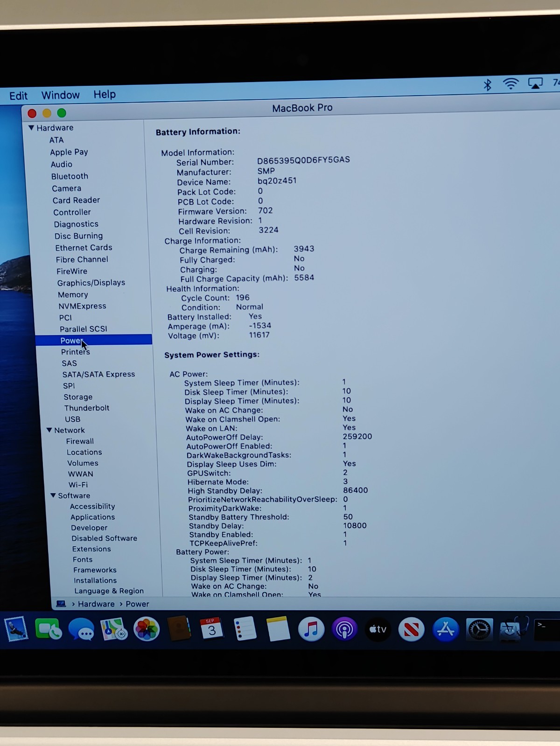Select FireWire in the sidebar

pos(72,271)
